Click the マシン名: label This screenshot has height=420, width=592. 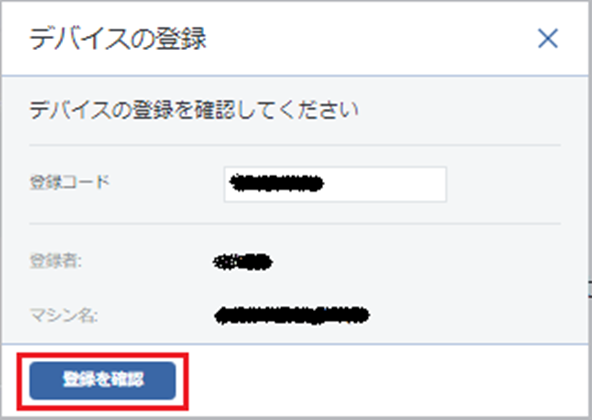click(64, 315)
